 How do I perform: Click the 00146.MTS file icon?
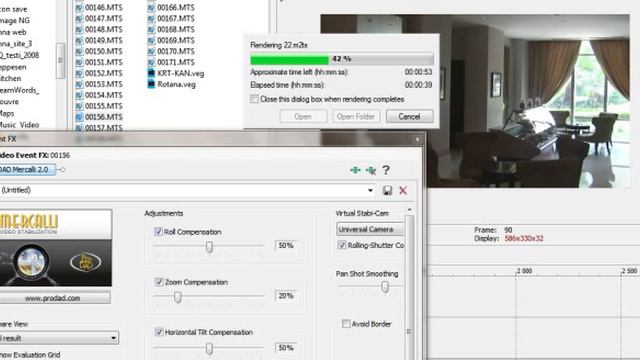(x=79, y=7)
